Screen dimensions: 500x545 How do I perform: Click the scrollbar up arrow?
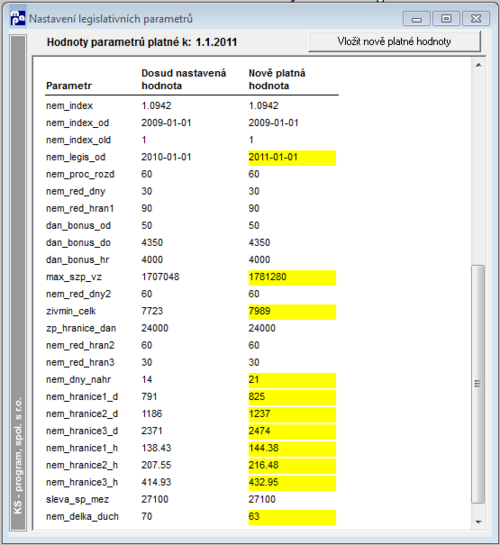pyautogui.click(x=478, y=65)
